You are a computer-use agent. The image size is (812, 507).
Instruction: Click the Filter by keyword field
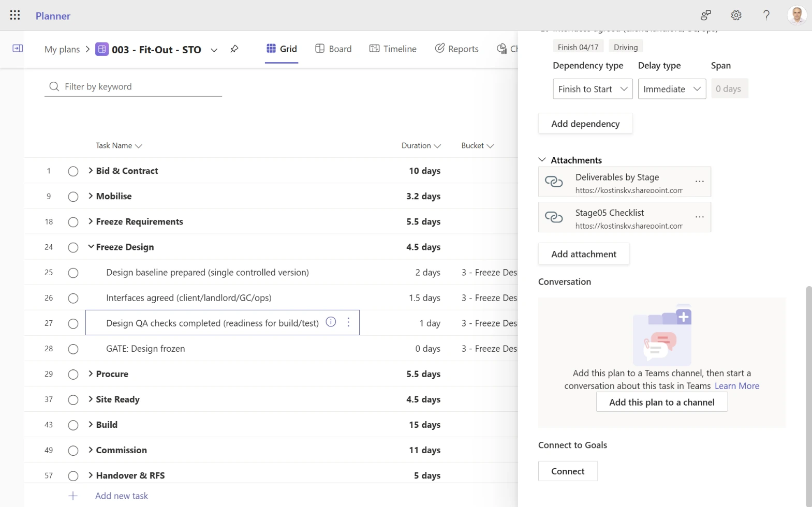pyautogui.click(x=134, y=86)
